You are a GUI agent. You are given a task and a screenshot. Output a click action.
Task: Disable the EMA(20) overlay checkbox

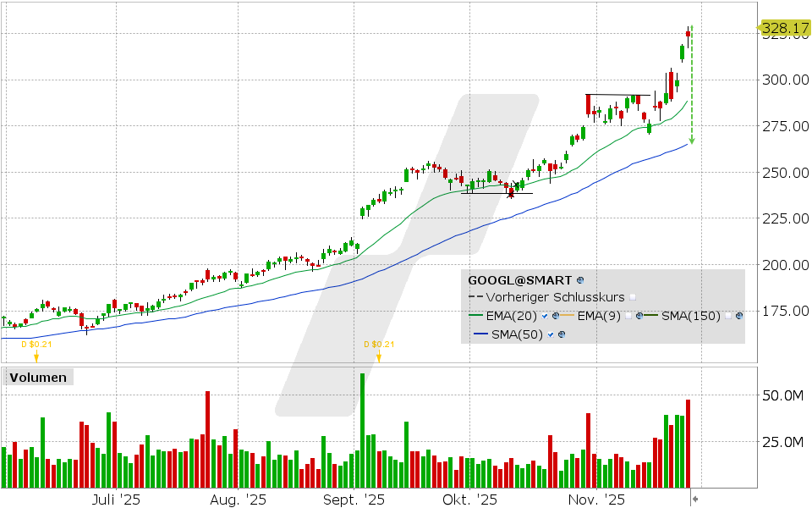pyautogui.click(x=544, y=316)
